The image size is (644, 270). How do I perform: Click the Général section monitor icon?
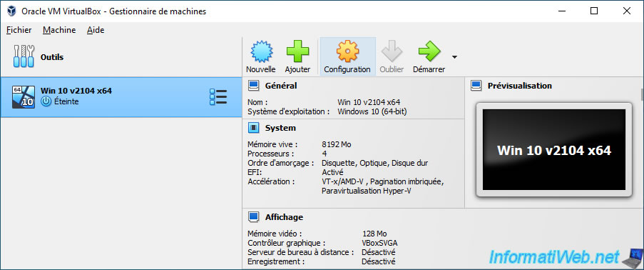pyautogui.click(x=254, y=86)
